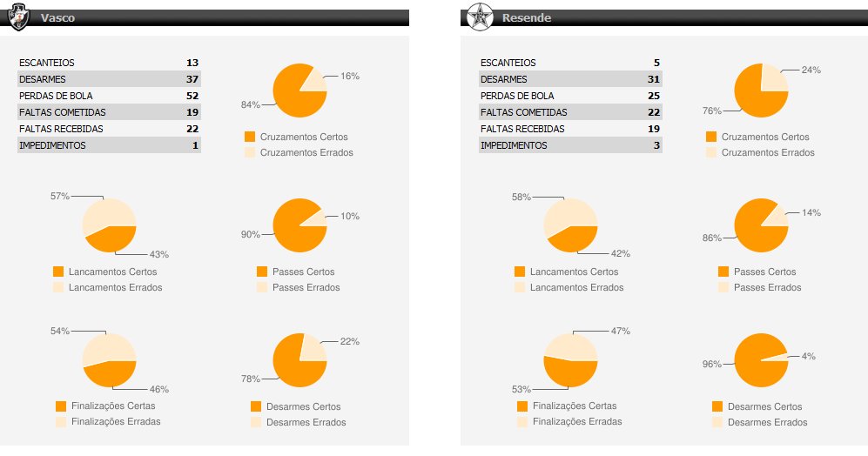
Task: Click Resende's Finalizações Certas legend swatch
Action: pyautogui.click(x=521, y=406)
